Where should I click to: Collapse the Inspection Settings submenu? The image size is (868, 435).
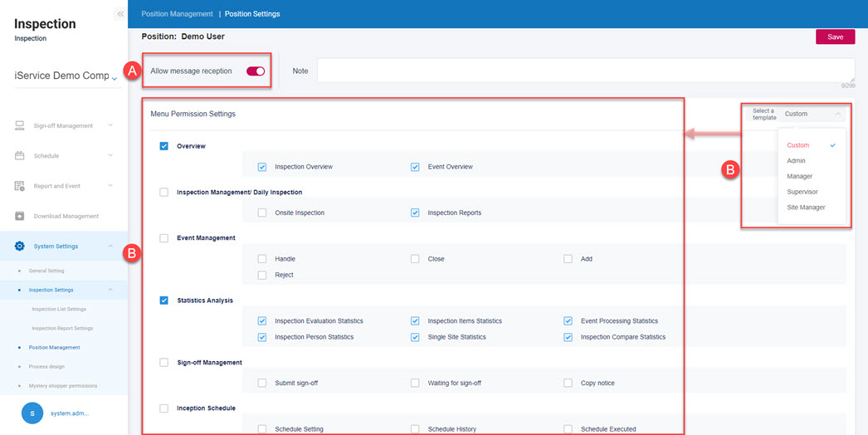(110, 290)
